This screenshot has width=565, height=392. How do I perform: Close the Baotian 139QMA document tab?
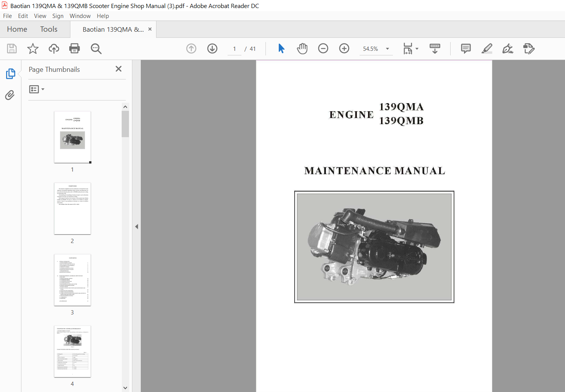(150, 29)
